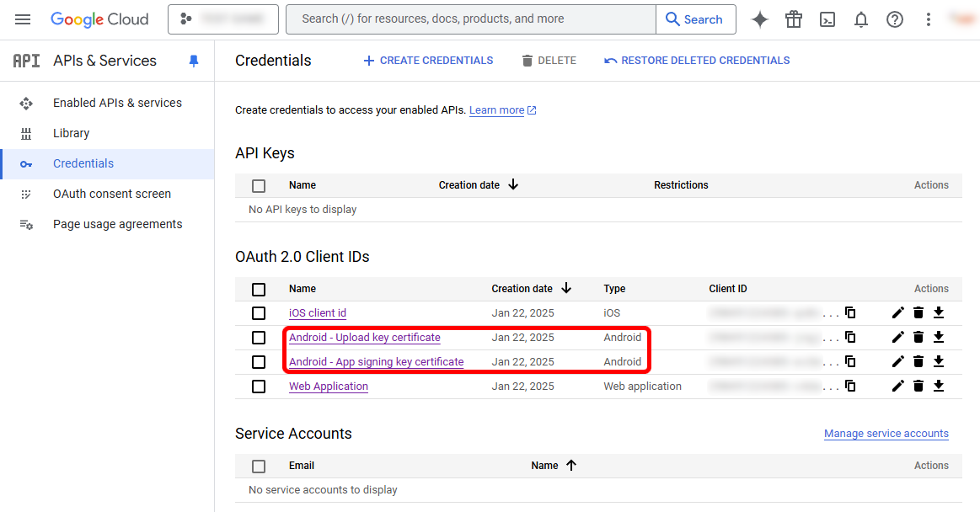This screenshot has height=512, width=980.
Task: Open the main navigation hamburger menu
Action: tap(23, 19)
